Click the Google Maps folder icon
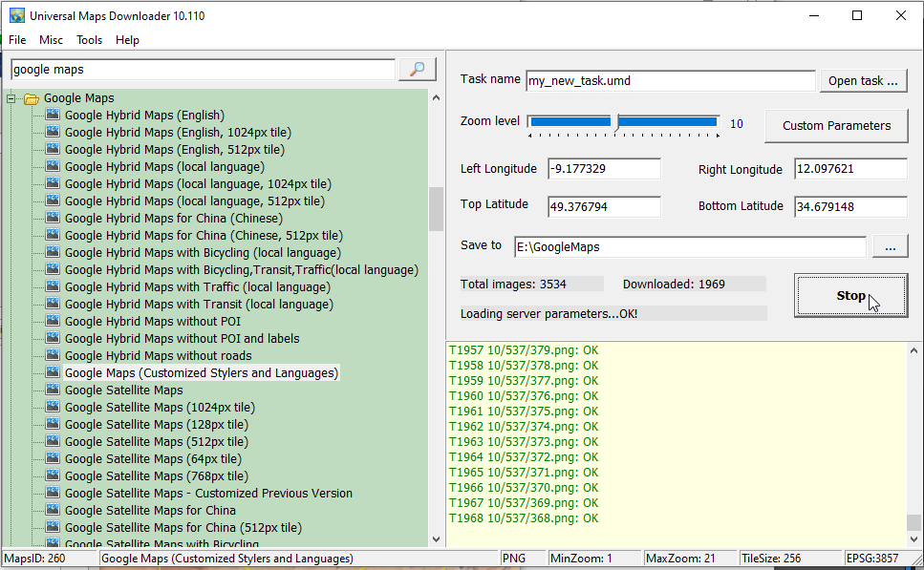This screenshot has height=570, width=924. [x=32, y=98]
